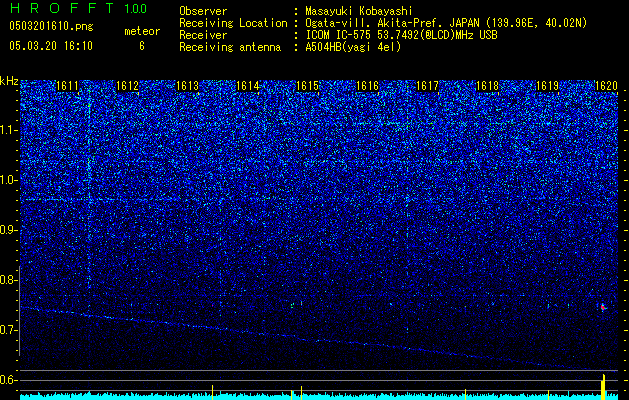Click the 1614 time label
629x400 pixels.
click(248, 86)
